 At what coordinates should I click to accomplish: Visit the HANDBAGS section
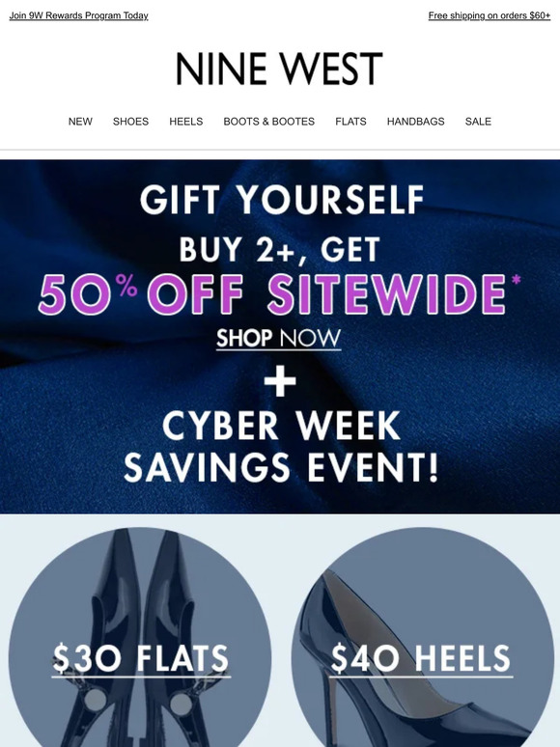(415, 122)
